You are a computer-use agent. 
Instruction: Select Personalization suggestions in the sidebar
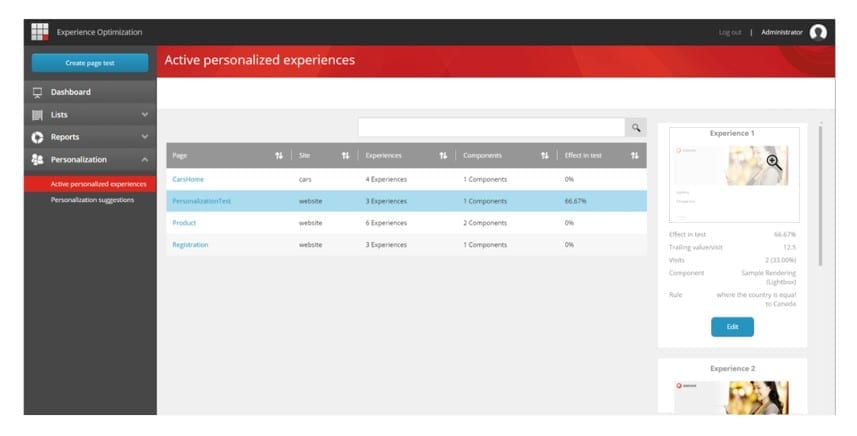92,200
